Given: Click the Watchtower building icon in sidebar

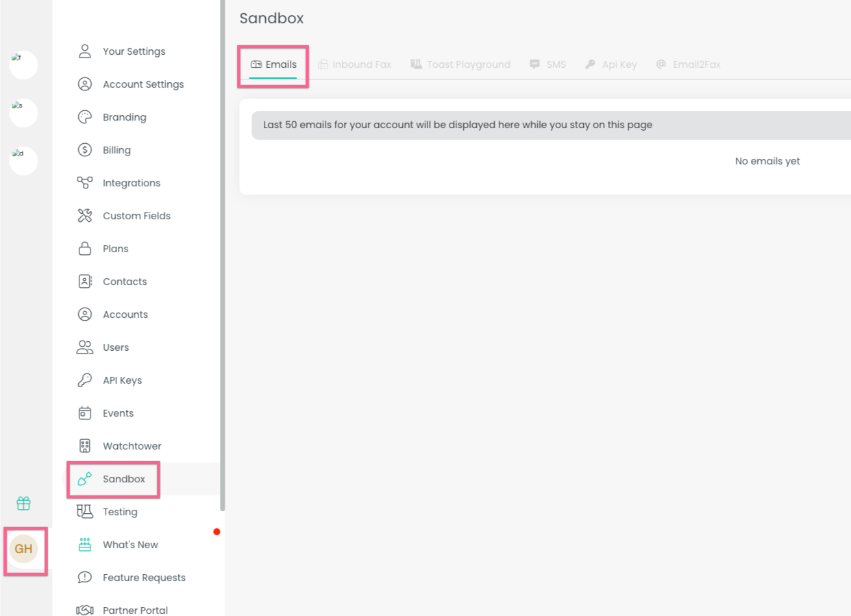Looking at the screenshot, I should pos(85,445).
